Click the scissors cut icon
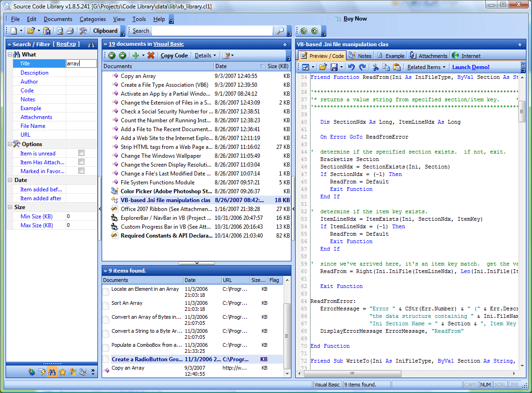 [375, 67]
